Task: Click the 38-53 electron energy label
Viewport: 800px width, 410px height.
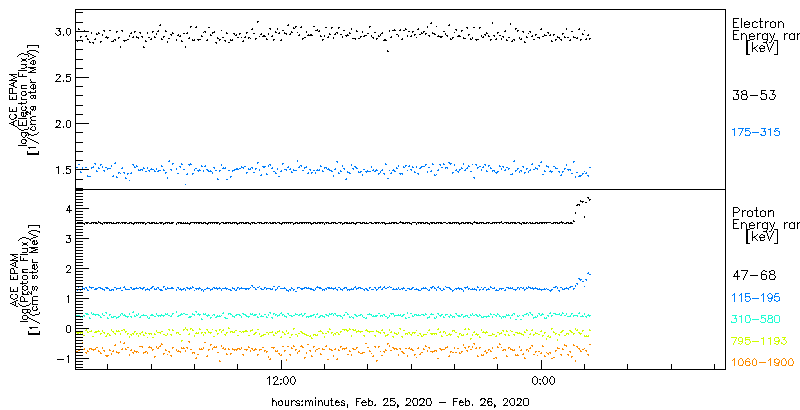Action: pyautogui.click(x=754, y=95)
